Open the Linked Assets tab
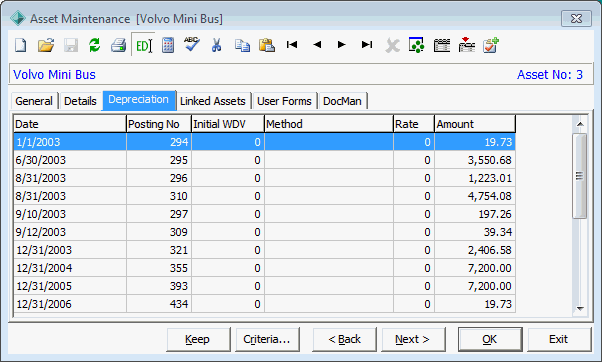602x362 pixels. point(212,101)
